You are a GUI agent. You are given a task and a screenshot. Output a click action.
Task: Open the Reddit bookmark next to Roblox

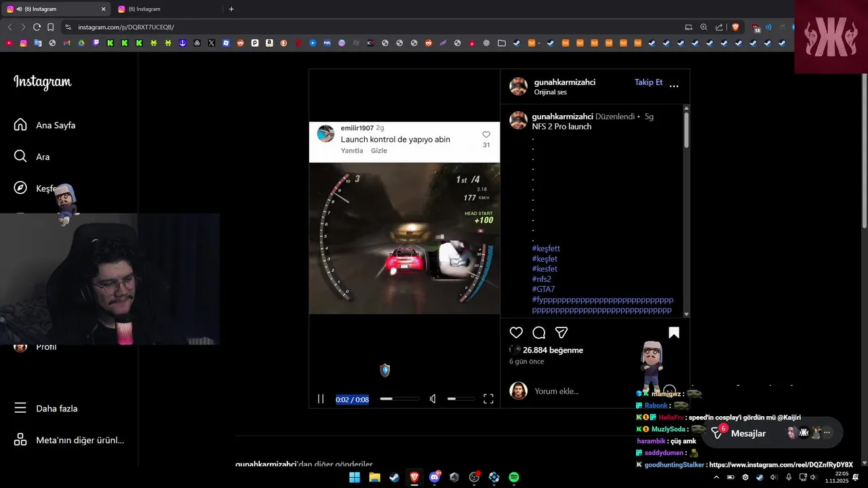pyautogui.click(x=240, y=43)
